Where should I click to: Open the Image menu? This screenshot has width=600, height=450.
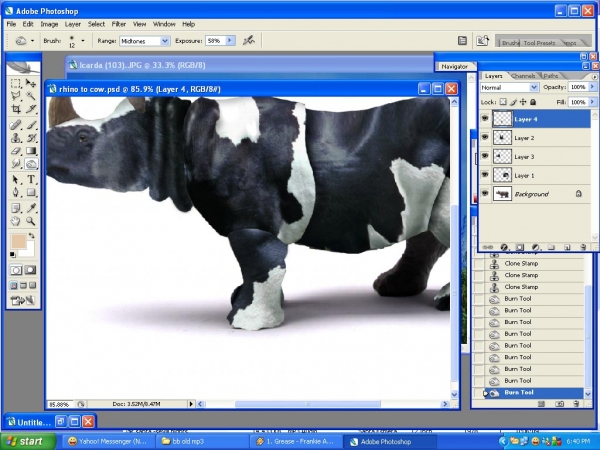[49, 24]
